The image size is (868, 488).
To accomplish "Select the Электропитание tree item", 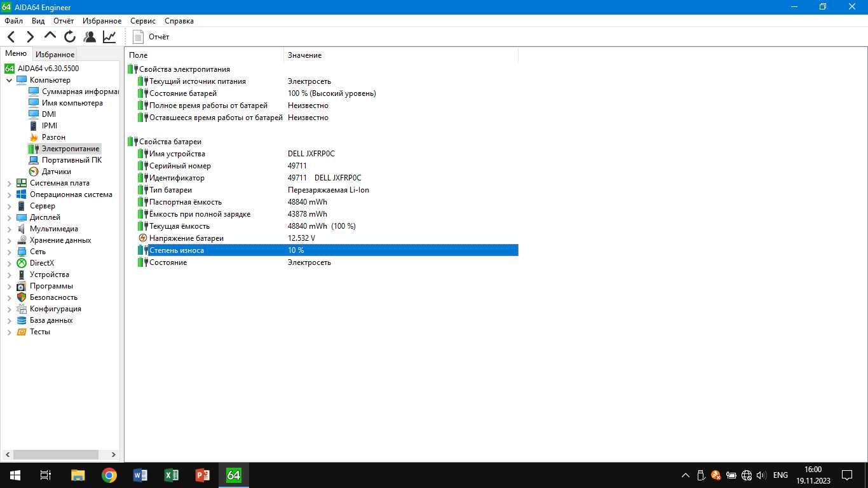I will point(64,149).
